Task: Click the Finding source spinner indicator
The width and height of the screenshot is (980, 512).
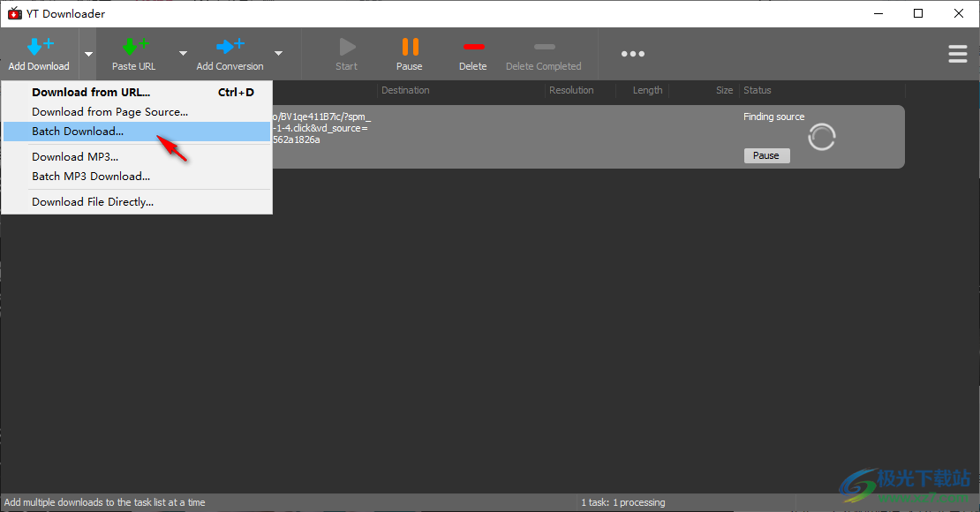Action: tap(821, 137)
